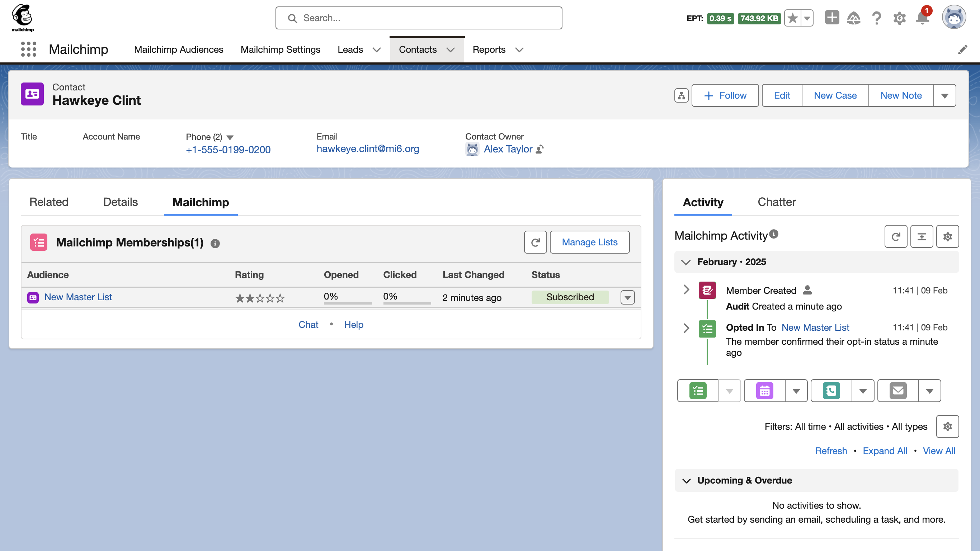View contact hierarchy icon
This screenshot has height=551, width=980.
[681, 95]
